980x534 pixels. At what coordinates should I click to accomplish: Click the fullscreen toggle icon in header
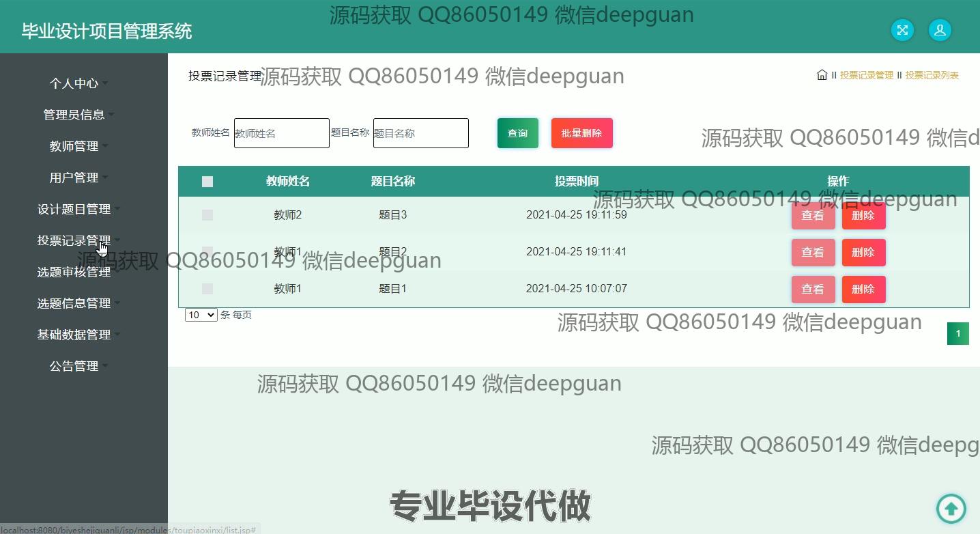click(902, 30)
